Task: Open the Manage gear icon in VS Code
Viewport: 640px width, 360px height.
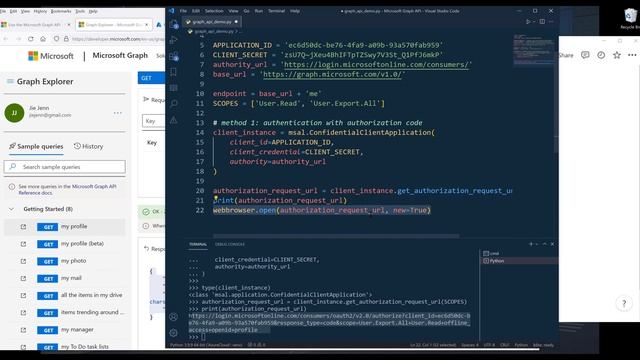Action: 173,333
